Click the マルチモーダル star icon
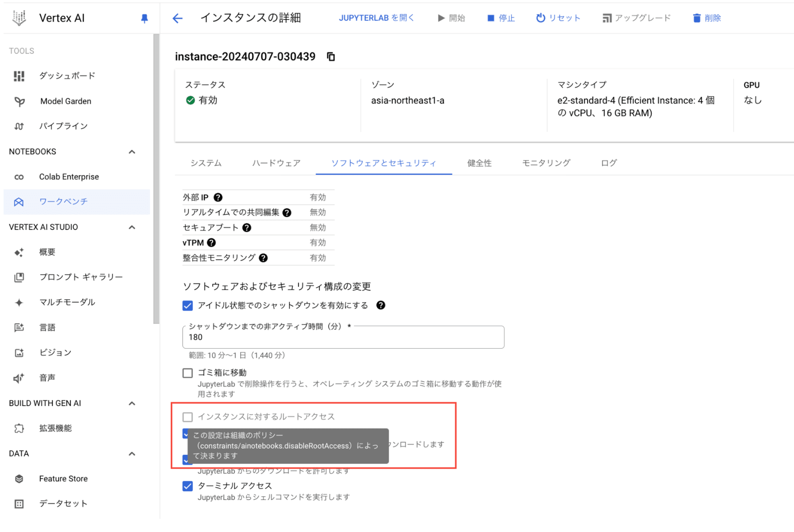 (x=19, y=303)
